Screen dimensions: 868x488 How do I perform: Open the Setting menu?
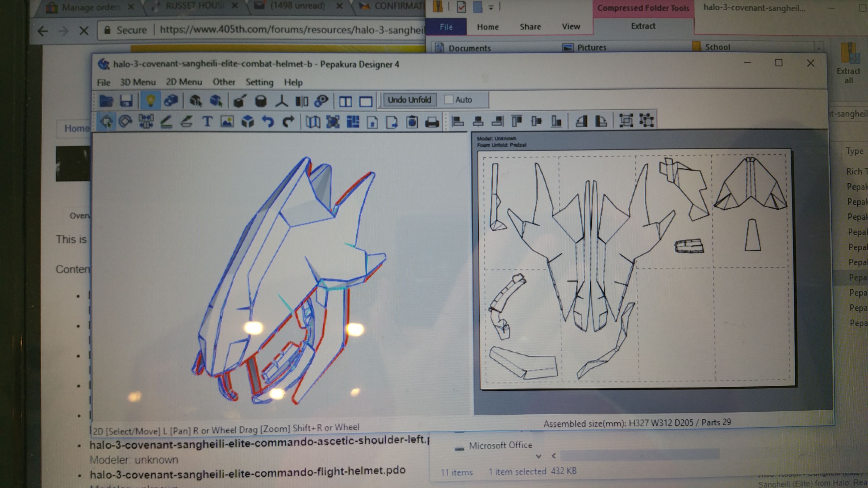pyautogui.click(x=260, y=82)
